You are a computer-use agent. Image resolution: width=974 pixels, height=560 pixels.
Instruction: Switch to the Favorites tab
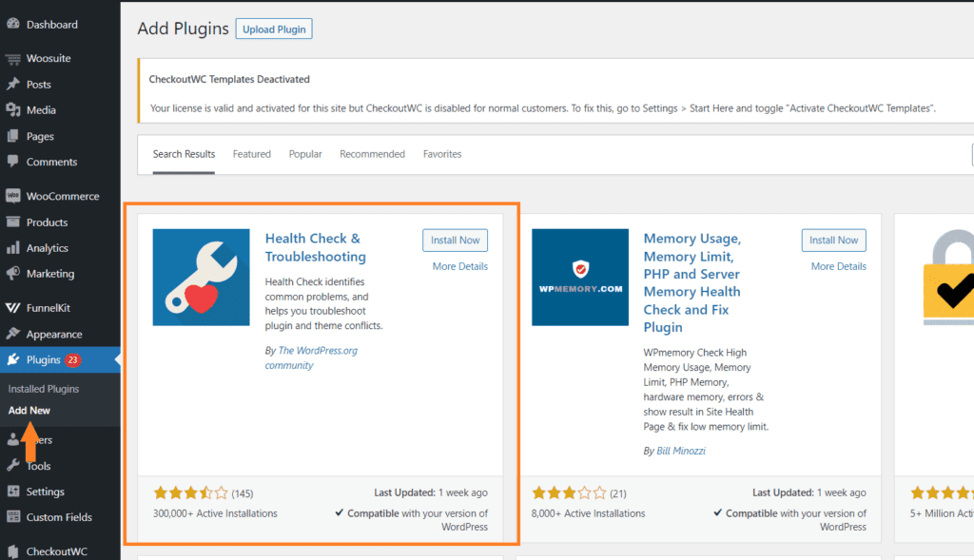[442, 154]
